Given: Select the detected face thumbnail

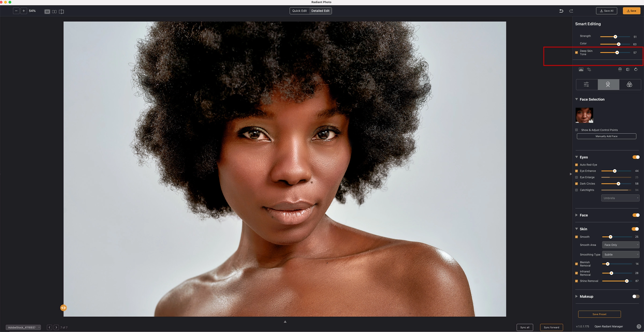Looking at the screenshot, I should point(584,115).
